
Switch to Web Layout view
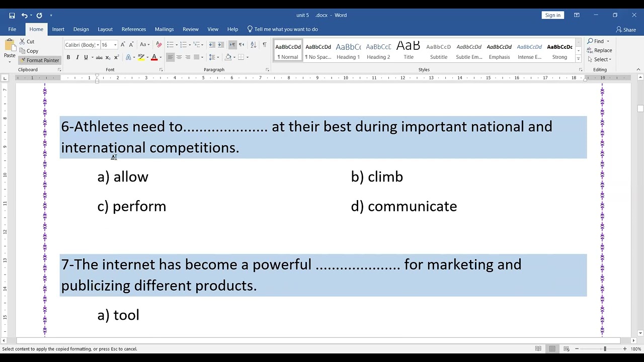(567, 349)
